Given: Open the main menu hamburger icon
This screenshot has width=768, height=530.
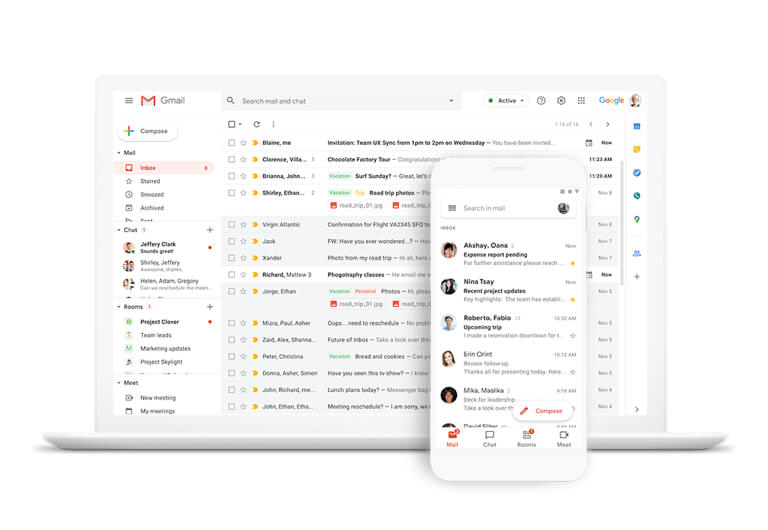Looking at the screenshot, I should point(129,101).
